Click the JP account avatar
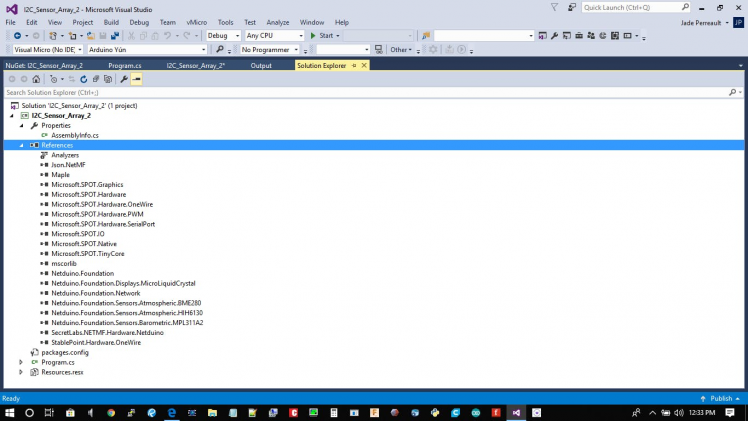This screenshot has height=421, width=748. tap(738, 22)
